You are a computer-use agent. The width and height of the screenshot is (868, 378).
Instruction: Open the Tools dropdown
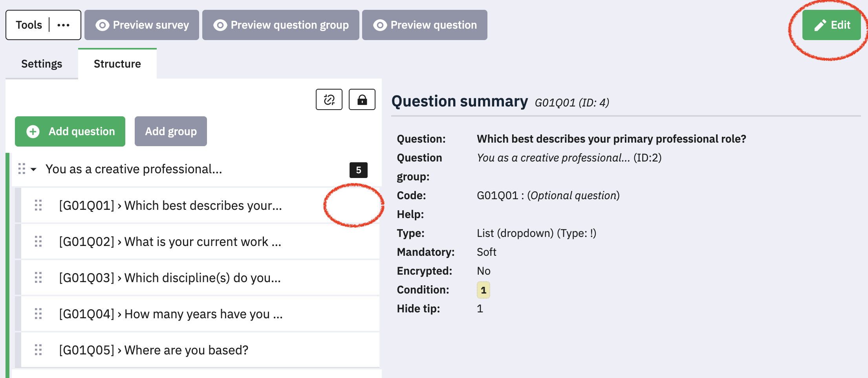click(x=29, y=25)
